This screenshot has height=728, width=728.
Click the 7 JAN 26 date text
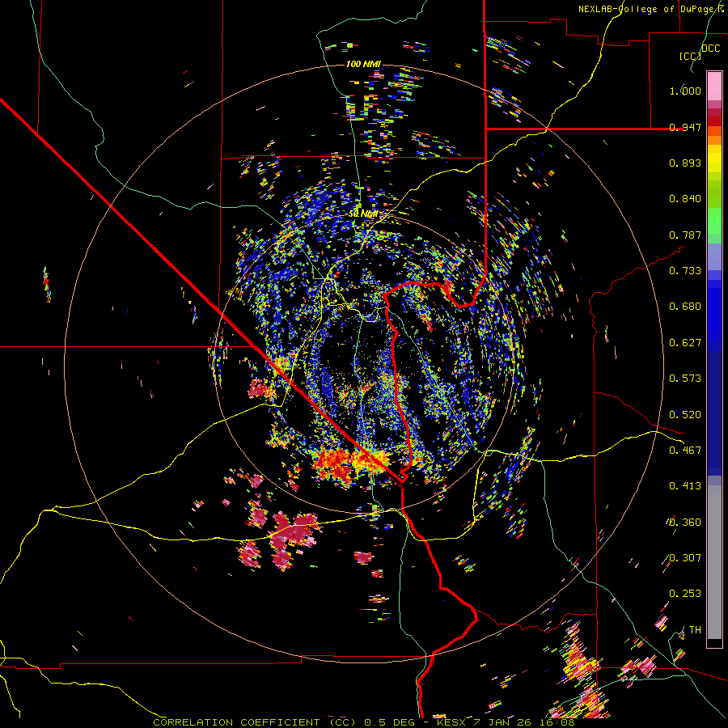pyautogui.click(x=503, y=722)
